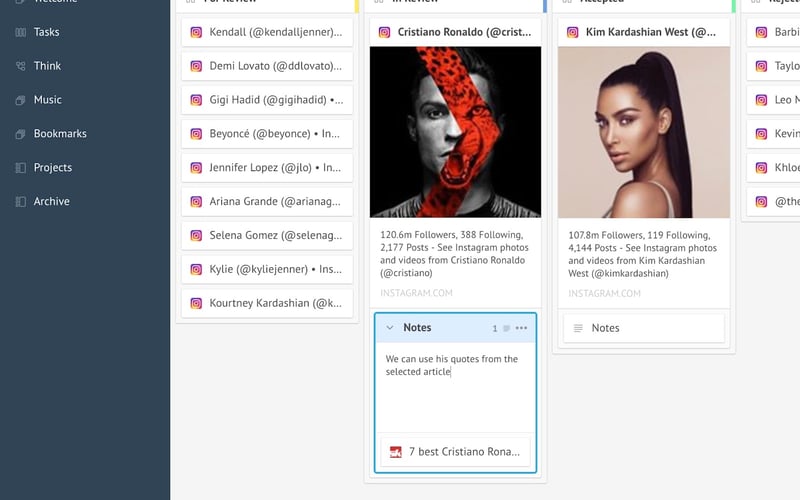Open the Think sidebar item
Screen dimensions: 800x500
[x=47, y=66]
